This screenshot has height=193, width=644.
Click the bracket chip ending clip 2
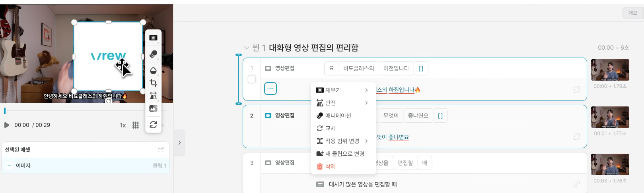tap(440, 116)
